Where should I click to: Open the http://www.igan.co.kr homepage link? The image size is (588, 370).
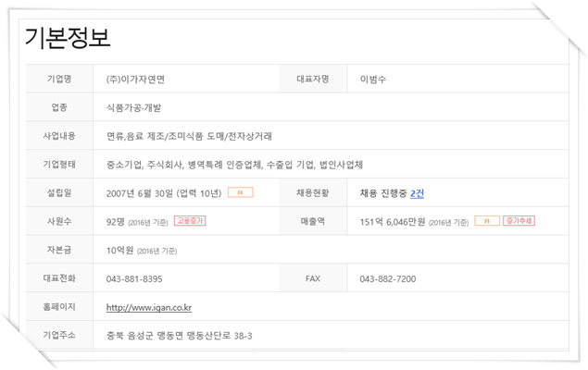tap(149, 307)
